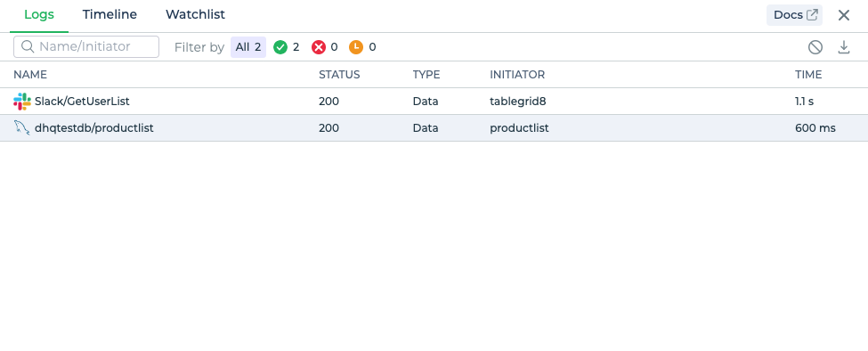The height and width of the screenshot is (351, 868).
Task: Click the STATUS column header
Action: (x=339, y=75)
